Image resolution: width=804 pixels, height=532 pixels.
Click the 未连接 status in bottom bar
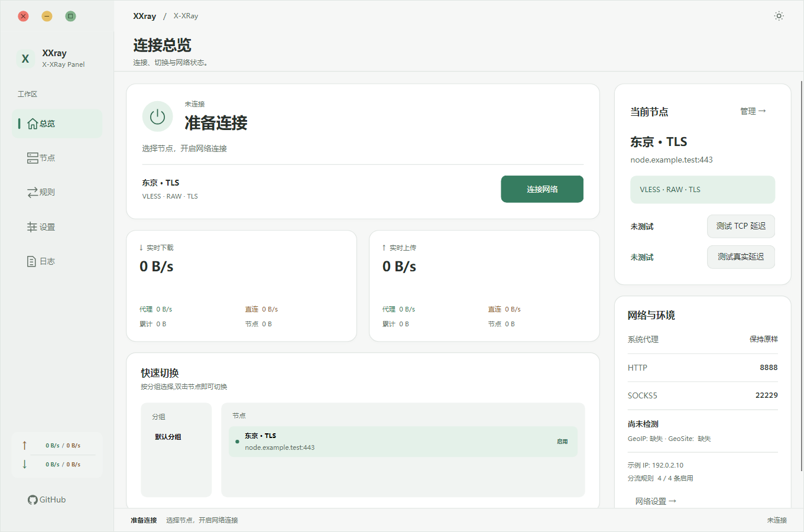pyautogui.click(x=777, y=520)
